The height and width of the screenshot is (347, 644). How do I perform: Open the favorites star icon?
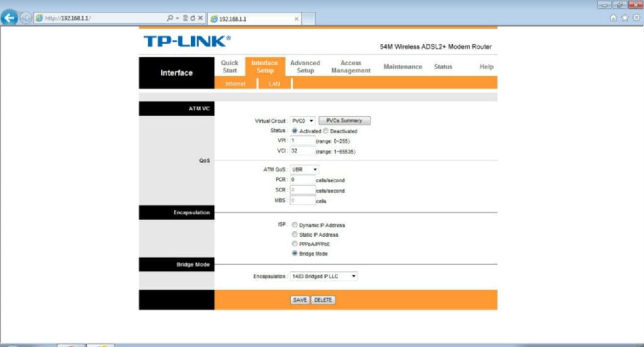(625, 18)
